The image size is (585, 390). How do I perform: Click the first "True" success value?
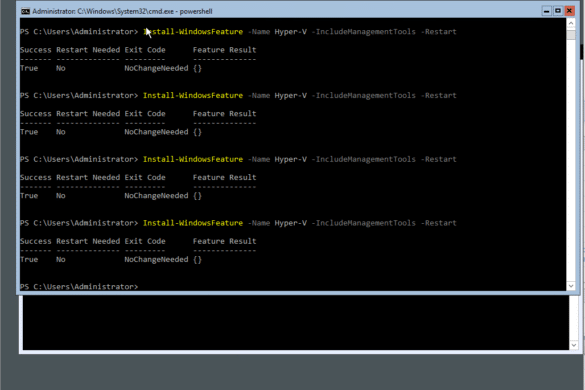pos(29,68)
